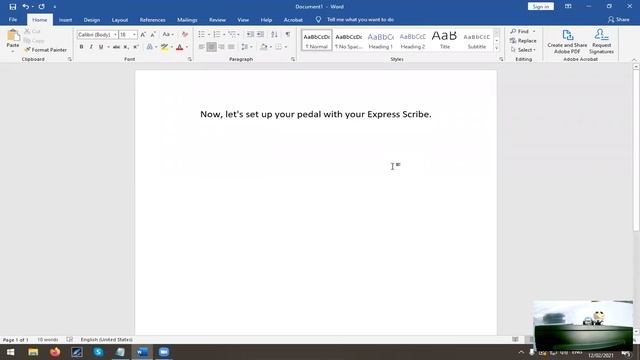This screenshot has height=360, width=640.
Task: Toggle Strikethrough formatting
Action: (x=116, y=47)
